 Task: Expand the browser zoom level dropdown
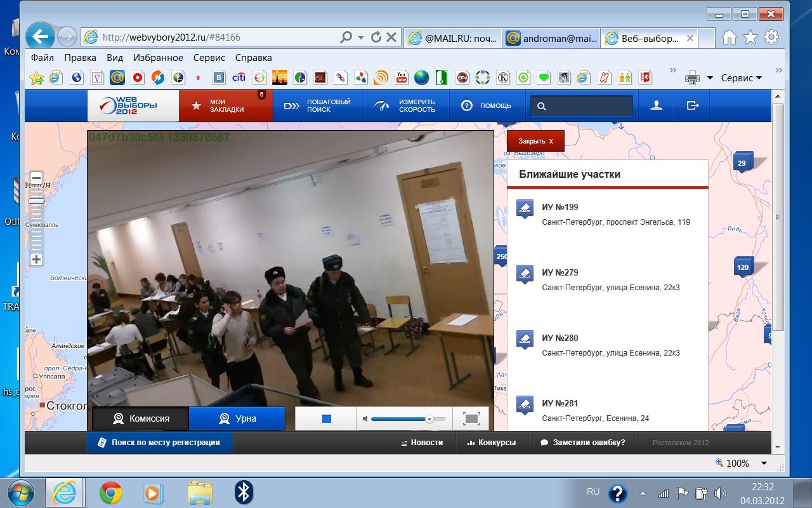pos(764,464)
